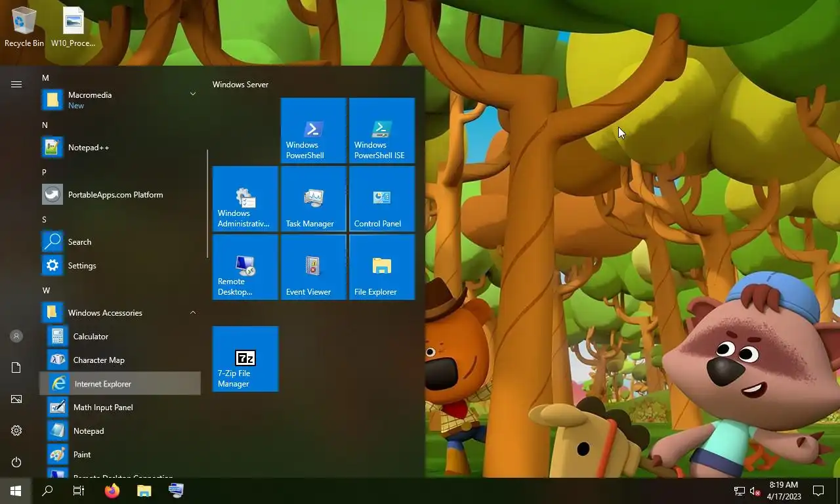This screenshot has width=840, height=504.
Task: Click the Windows Server group title
Action: pyautogui.click(x=240, y=85)
